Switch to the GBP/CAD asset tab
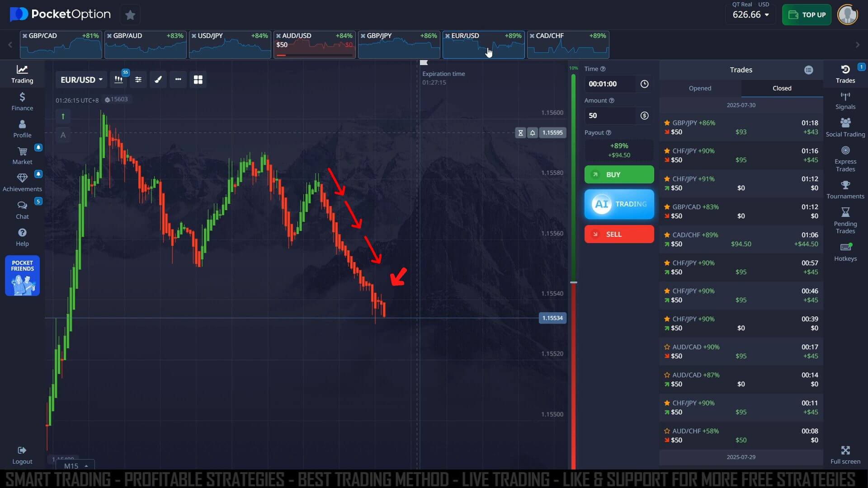This screenshot has height=488, width=868. pos(61,45)
